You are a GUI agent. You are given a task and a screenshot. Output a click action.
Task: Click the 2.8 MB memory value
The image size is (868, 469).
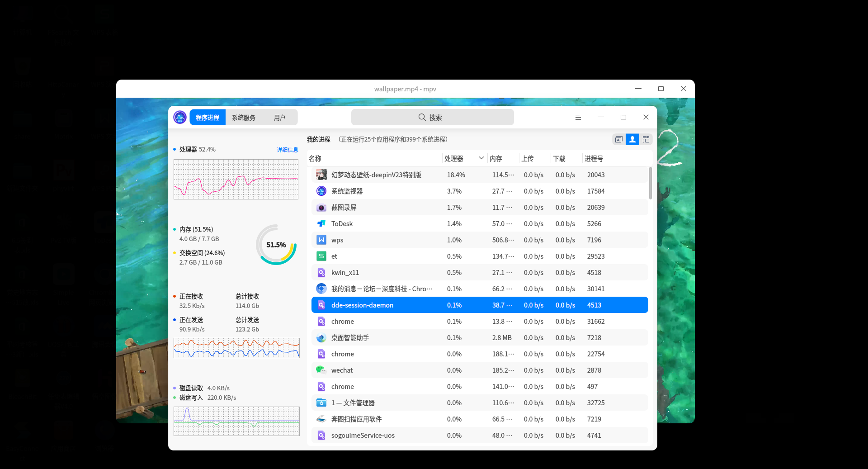(x=502, y=338)
